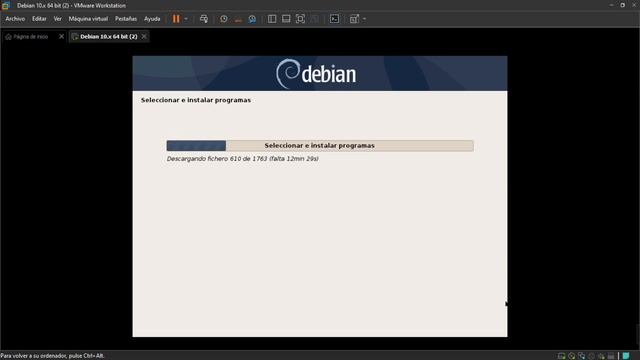
Task: Open the stretch display dropdown arrow
Action: (x=364, y=19)
